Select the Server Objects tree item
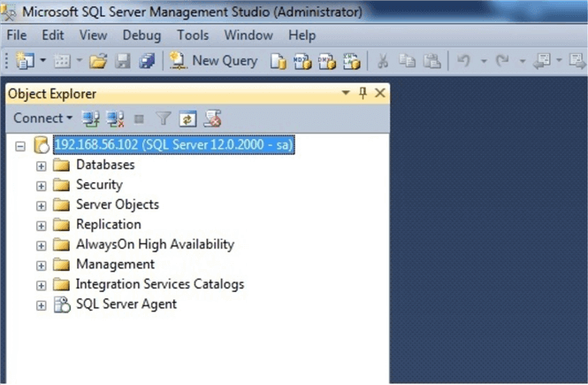588x385 pixels. tap(118, 204)
